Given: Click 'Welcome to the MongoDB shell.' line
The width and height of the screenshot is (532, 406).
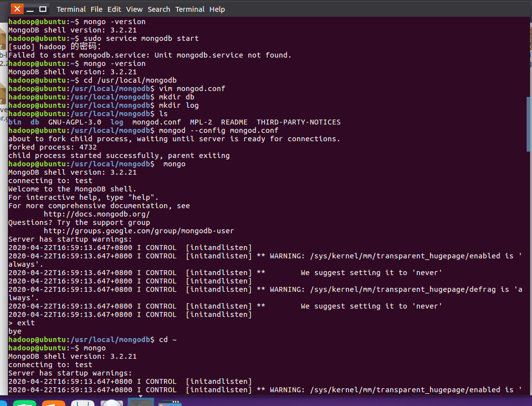Looking at the screenshot, I should 72,189.
